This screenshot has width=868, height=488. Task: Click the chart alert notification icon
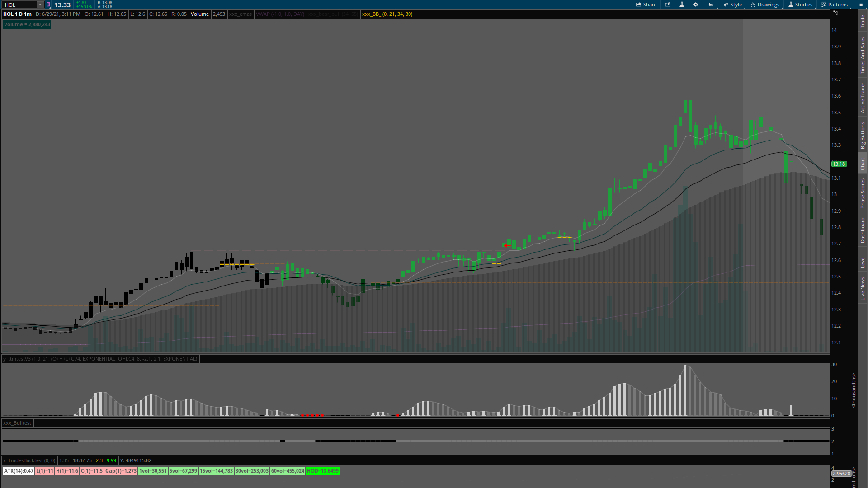click(668, 5)
